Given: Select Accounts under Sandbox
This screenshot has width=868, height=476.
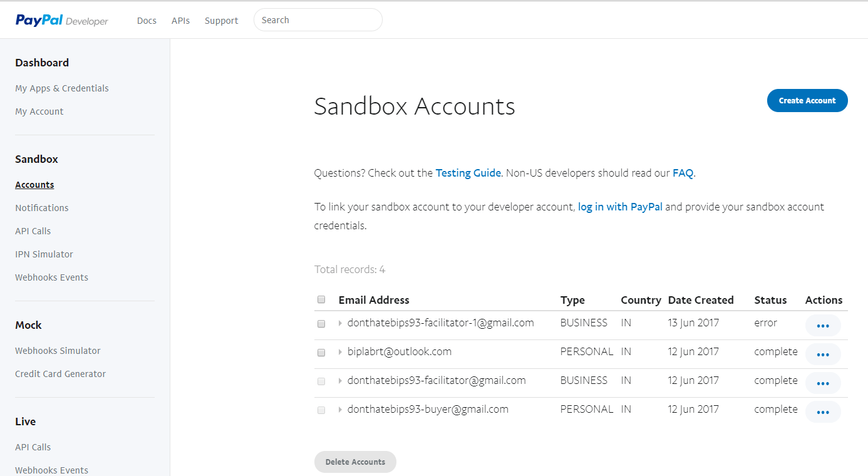Looking at the screenshot, I should point(34,185).
